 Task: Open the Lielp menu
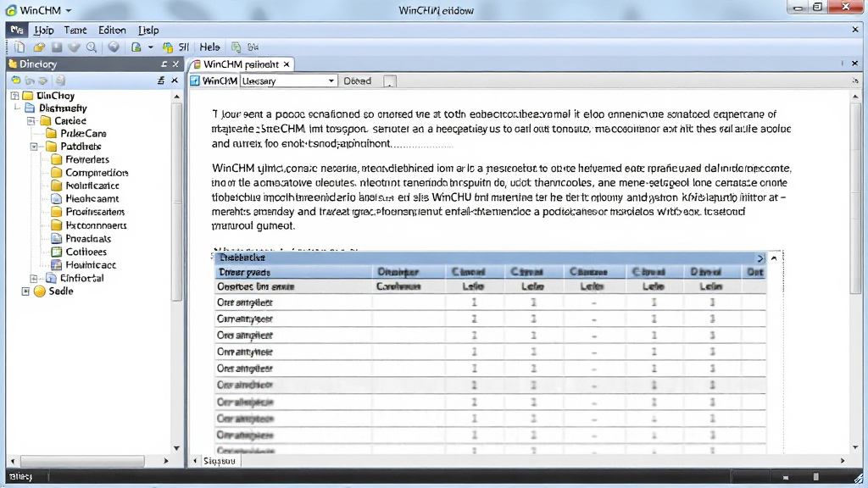148,30
